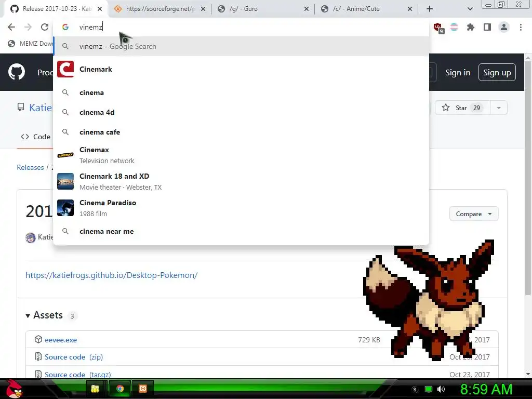Open the Compare dropdown
The image size is (532, 399).
(x=474, y=214)
